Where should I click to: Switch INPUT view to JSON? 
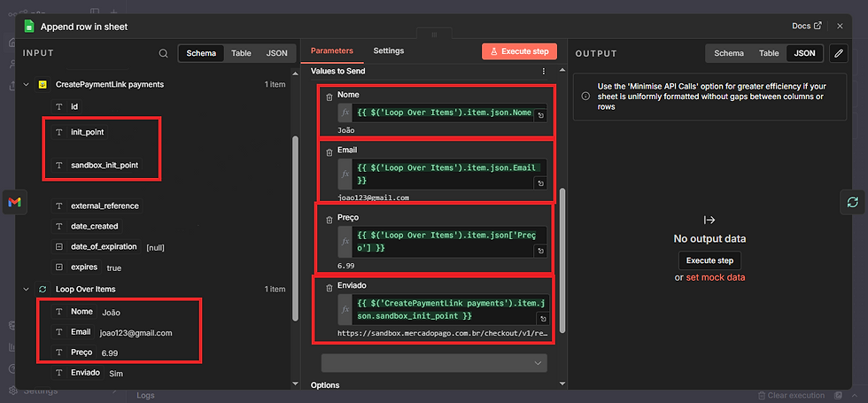[x=276, y=53]
